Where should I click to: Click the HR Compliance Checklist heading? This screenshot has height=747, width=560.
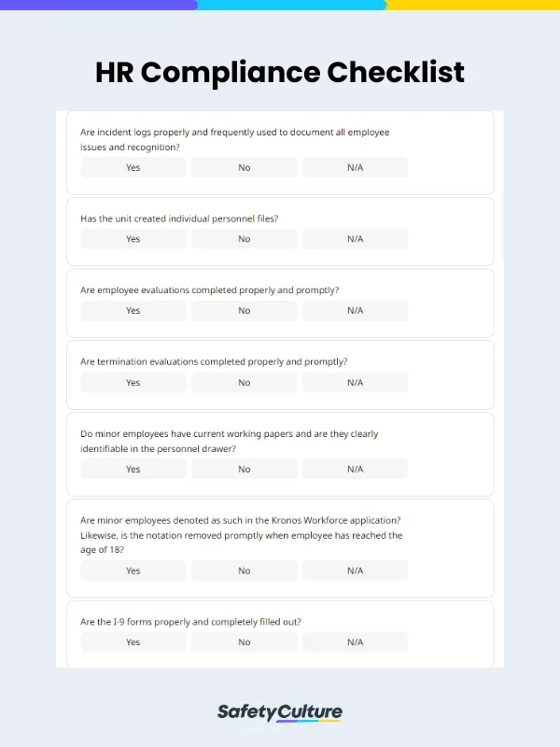click(280, 72)
